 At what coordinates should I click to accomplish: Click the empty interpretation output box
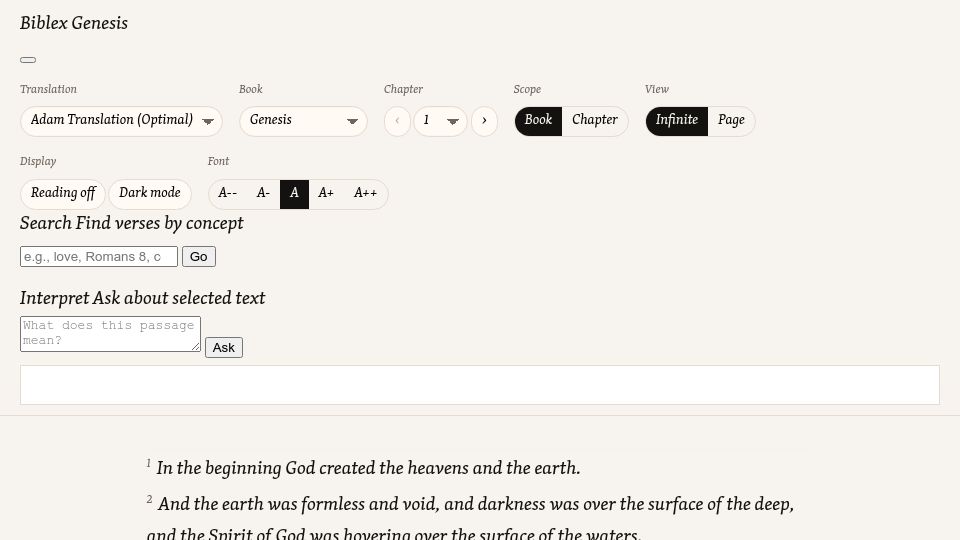(480, 385)
